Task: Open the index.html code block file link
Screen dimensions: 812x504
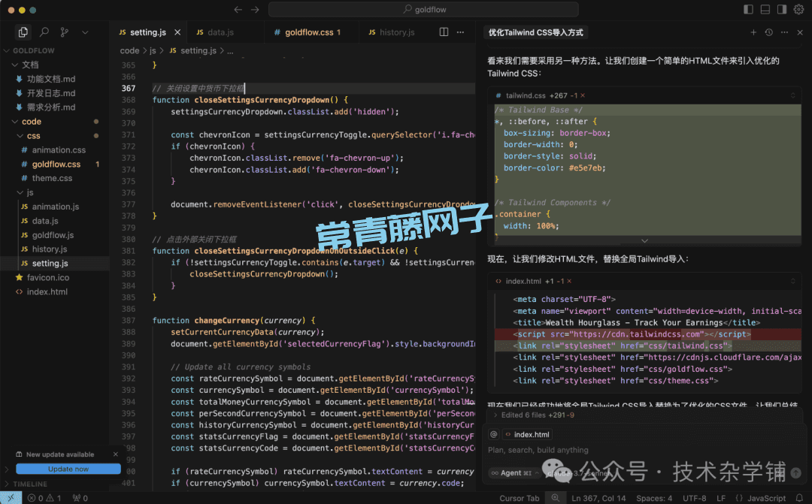Action: pos(523,282)
